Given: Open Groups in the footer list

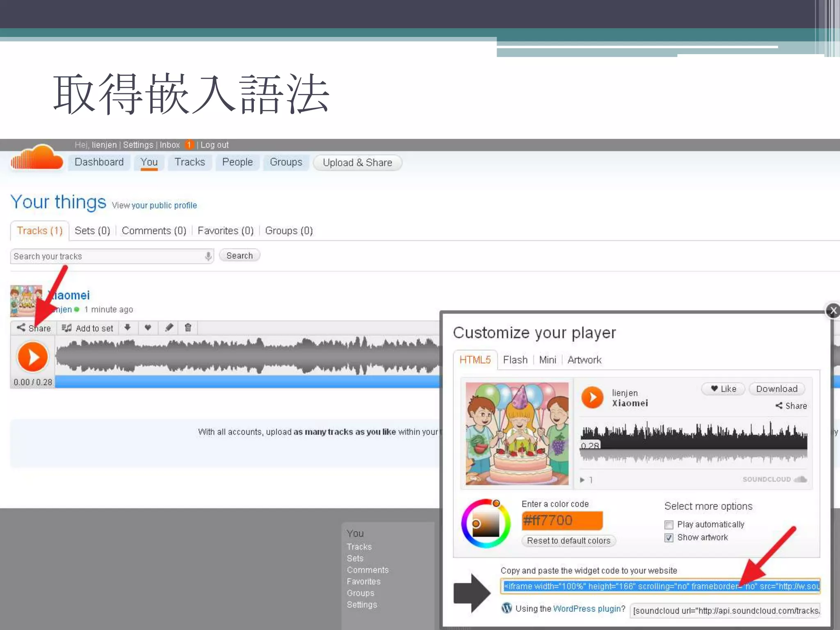Looking at the screenshot, I should [360, 593].
